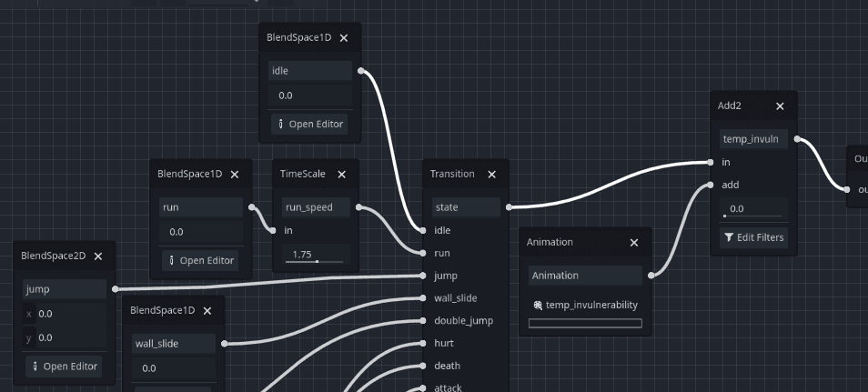Delete the Add2 node via its X

780,106
